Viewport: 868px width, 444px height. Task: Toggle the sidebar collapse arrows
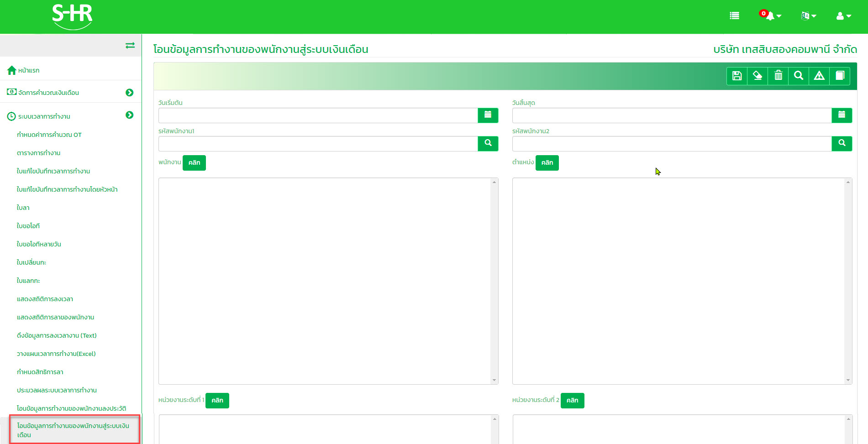point(130,45)
